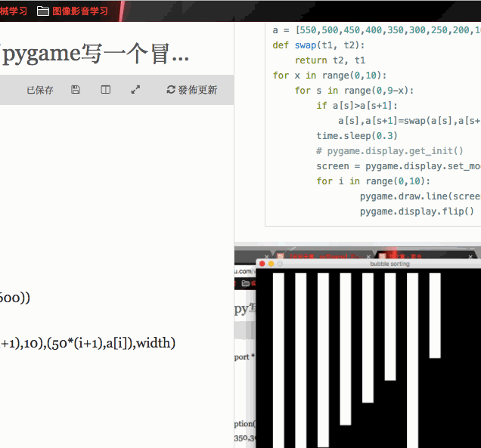Toggle the split-column preview layout icon
The height and width of the screenshot is (448, 481).
pyautogui.click(x=106, y=89)
